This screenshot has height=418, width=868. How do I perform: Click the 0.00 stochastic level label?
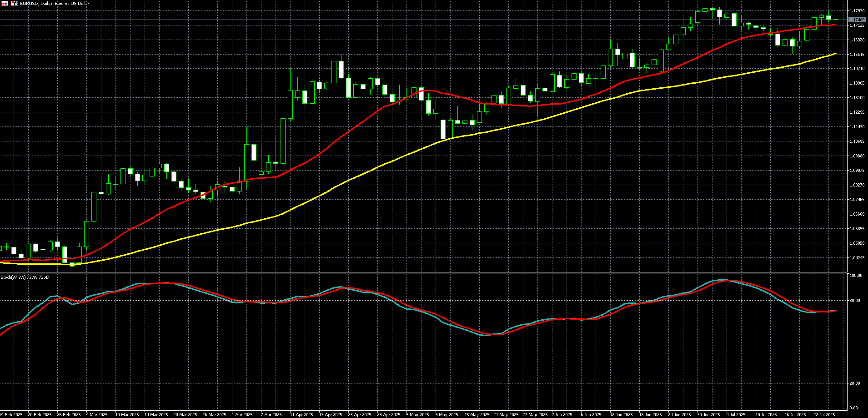pos(854,408)
